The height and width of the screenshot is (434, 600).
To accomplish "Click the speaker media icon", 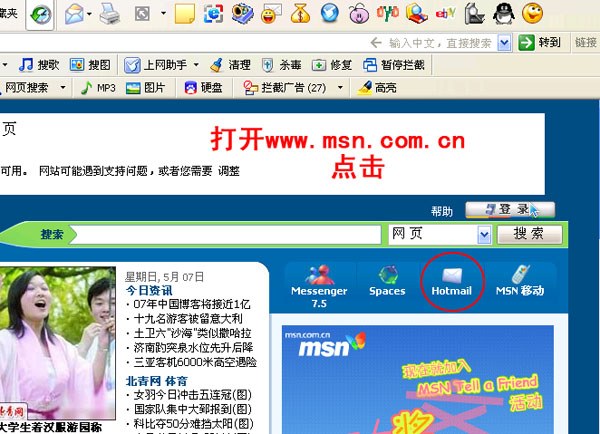I will [x=243, y=14].
